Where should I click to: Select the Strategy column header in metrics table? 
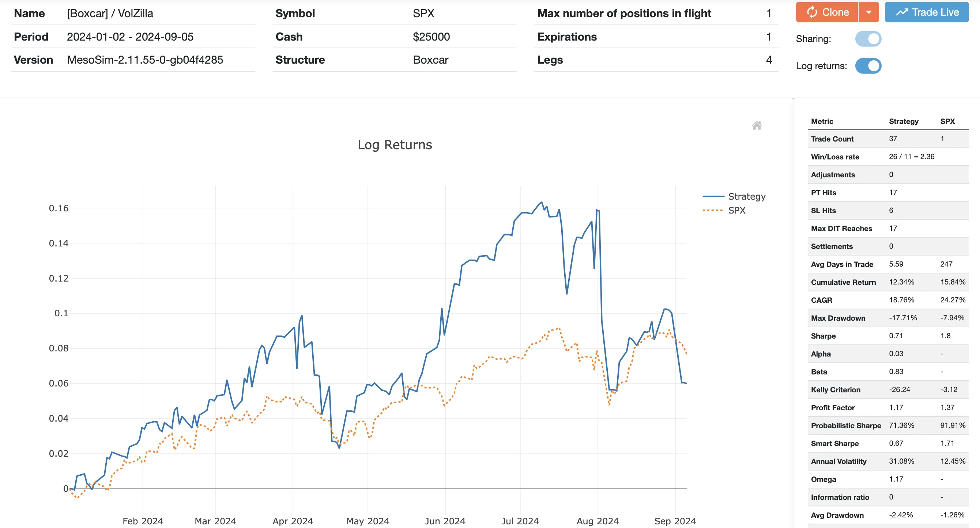904,121
